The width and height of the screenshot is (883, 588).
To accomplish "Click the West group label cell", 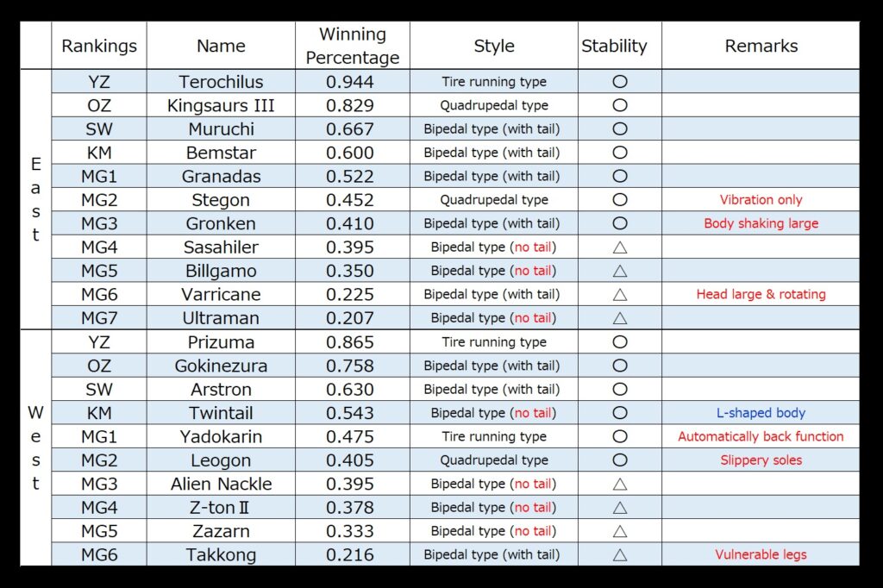I will click(35, 447).
